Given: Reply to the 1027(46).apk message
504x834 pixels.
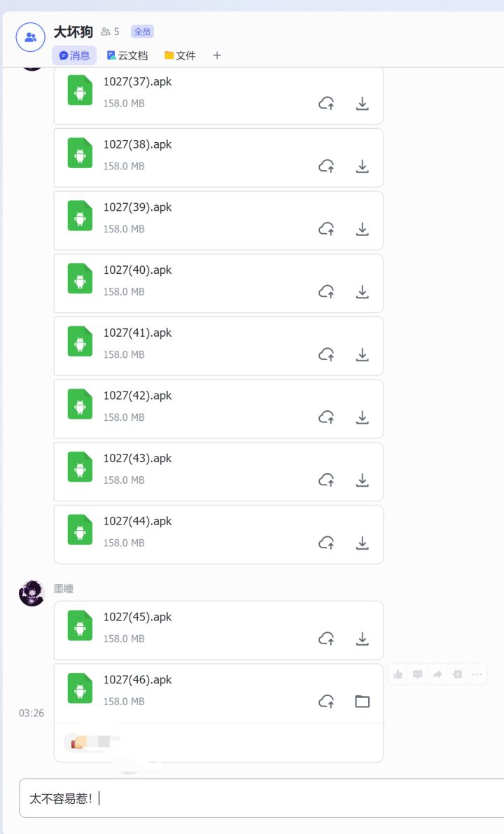Looking at the screenshot, I should pyautogui.click(x=418, y=674).
